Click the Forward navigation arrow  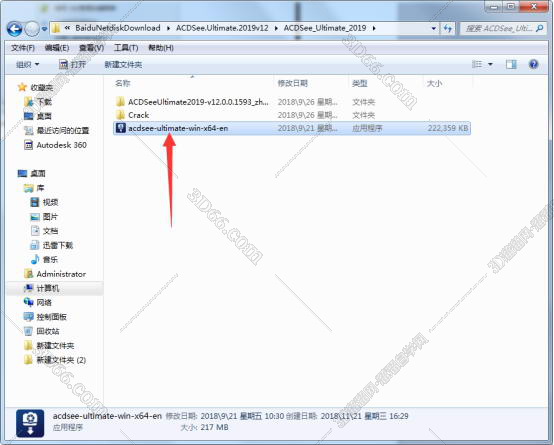32,29
